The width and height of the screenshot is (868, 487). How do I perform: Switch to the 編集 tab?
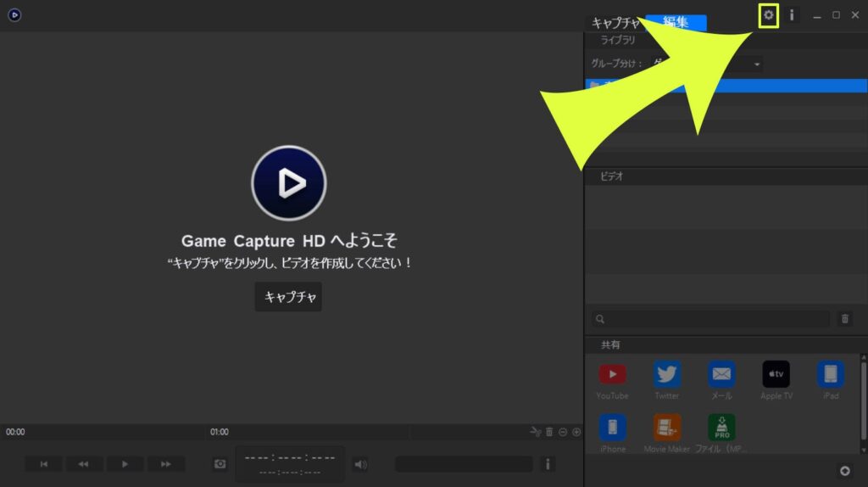click(x=676, y=23)
